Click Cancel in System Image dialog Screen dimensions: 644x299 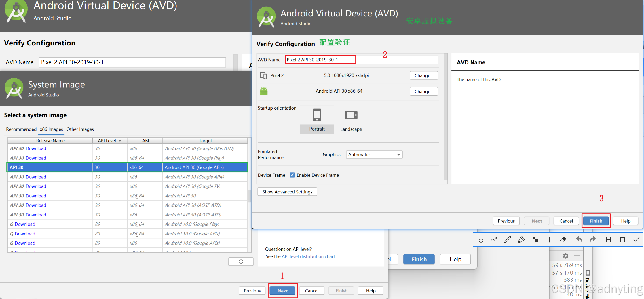pos(312,291)
